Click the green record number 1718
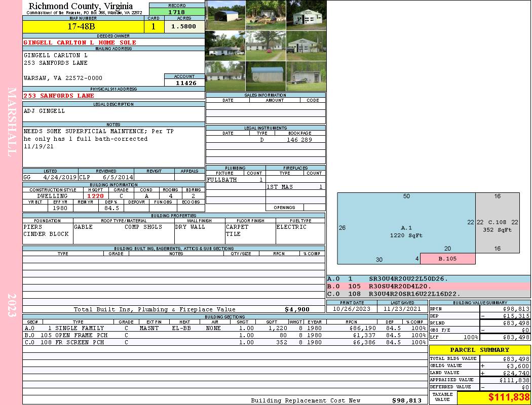 tap(177, 11)
